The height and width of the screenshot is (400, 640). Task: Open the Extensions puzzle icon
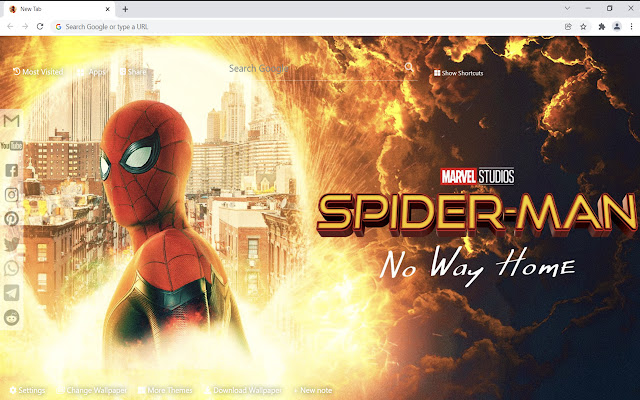[x=601, y=27]
